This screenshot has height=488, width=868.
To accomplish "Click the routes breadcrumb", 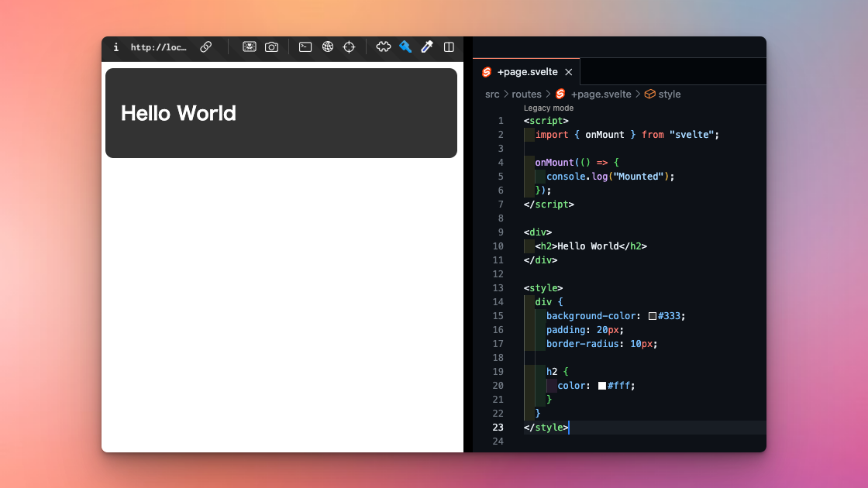I will [526, 94].
